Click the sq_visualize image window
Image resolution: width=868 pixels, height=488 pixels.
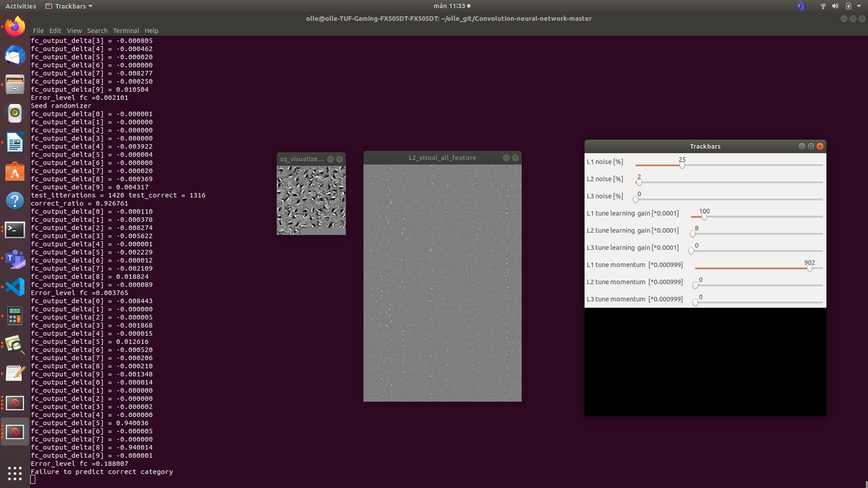click(x=311, y=200)
